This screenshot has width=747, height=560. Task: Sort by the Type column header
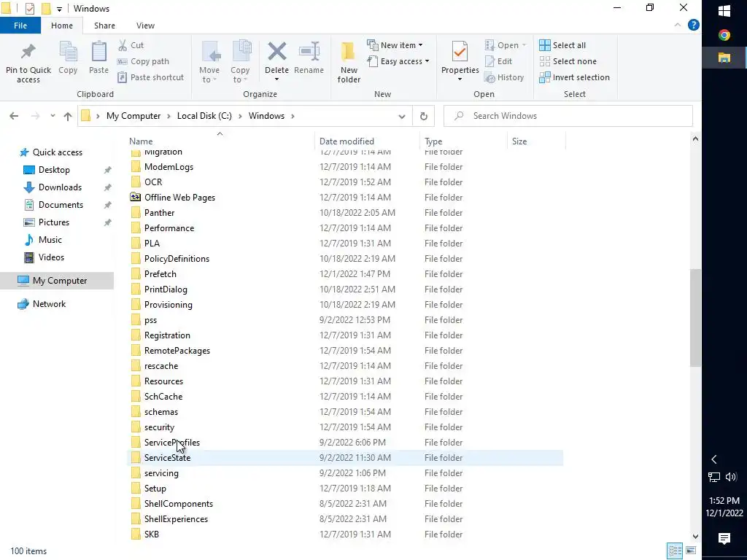[x=433, y=141]
